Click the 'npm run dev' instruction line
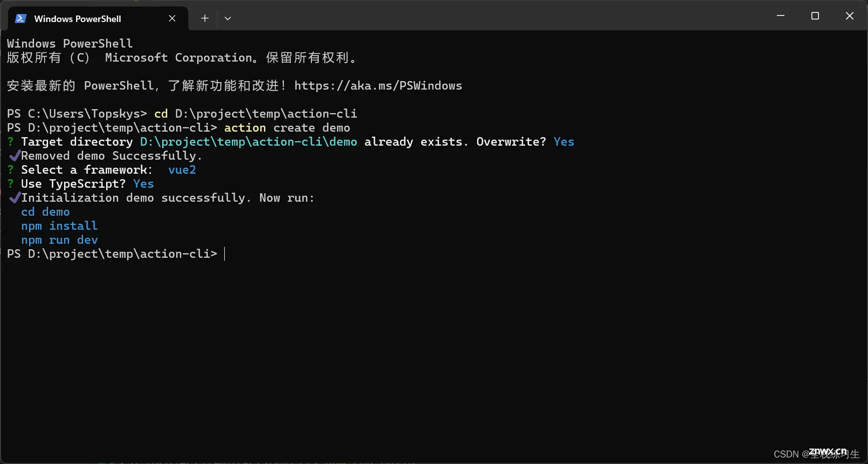Image resolution: width=868 pixels, height=464 pixels. [x=60, y=240]
